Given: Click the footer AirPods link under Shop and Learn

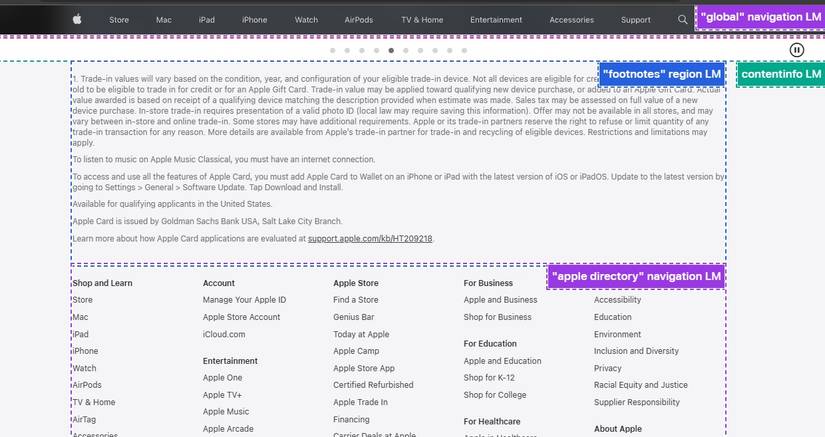Looking at the screenshot, I should click(87, 385).
